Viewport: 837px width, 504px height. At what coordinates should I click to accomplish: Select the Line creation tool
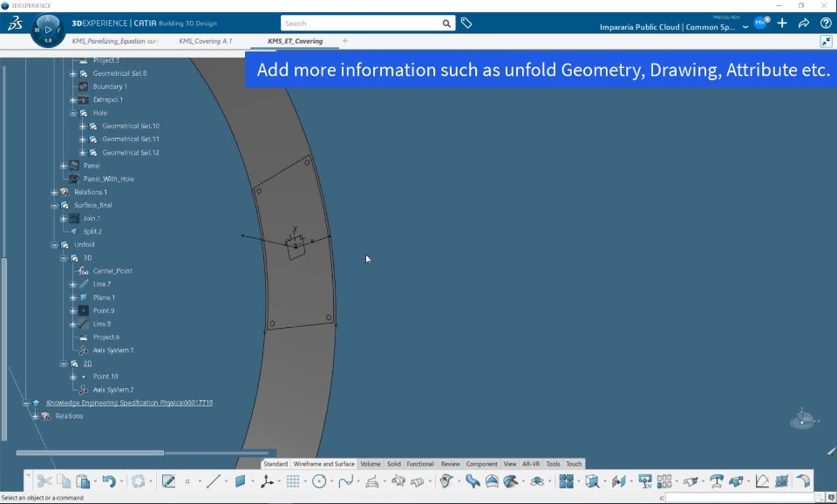(213, 481)
